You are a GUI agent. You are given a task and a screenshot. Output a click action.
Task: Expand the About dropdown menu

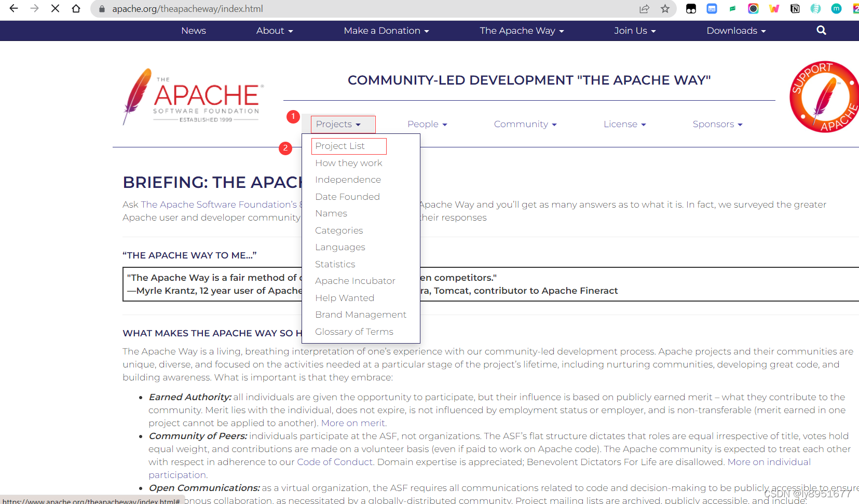coord(275,31)
